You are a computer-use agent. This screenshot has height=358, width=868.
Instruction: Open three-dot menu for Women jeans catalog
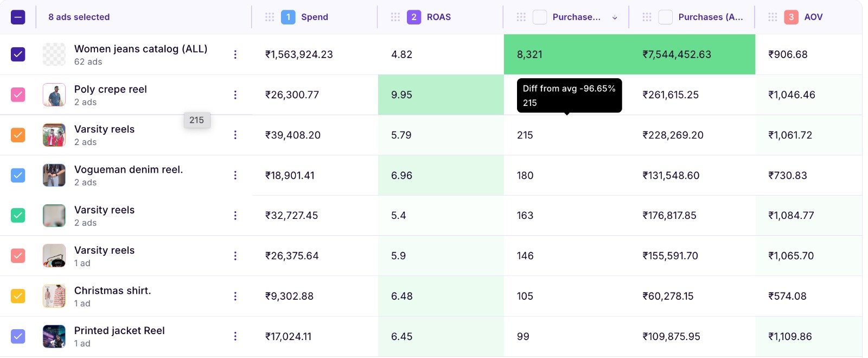(x=235, y=54)
